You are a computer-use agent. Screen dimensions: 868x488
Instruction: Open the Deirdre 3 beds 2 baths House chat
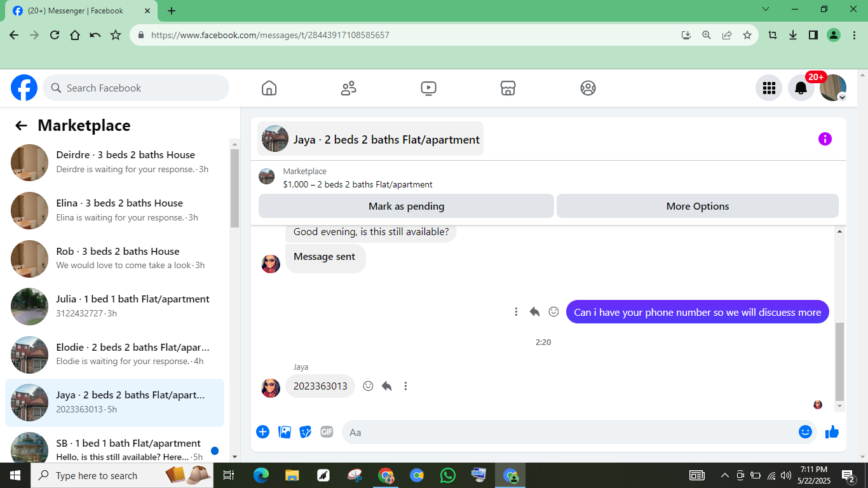114,162
